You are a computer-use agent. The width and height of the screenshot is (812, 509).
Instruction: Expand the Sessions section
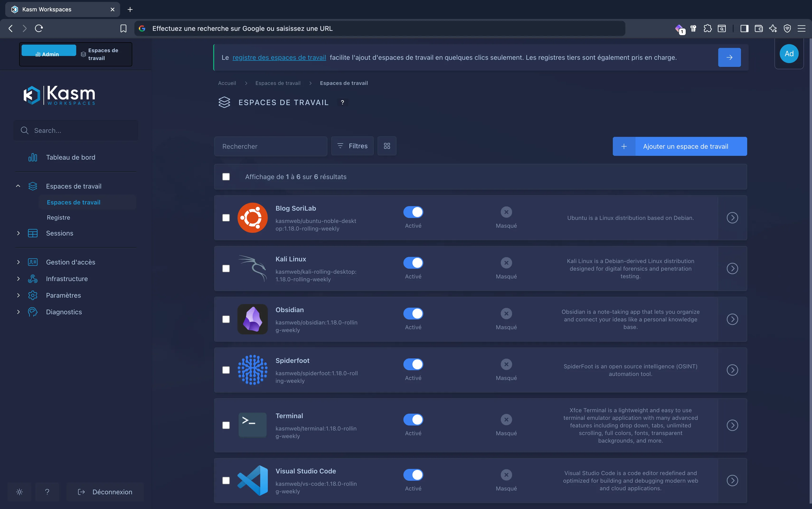tap(19, 233)
